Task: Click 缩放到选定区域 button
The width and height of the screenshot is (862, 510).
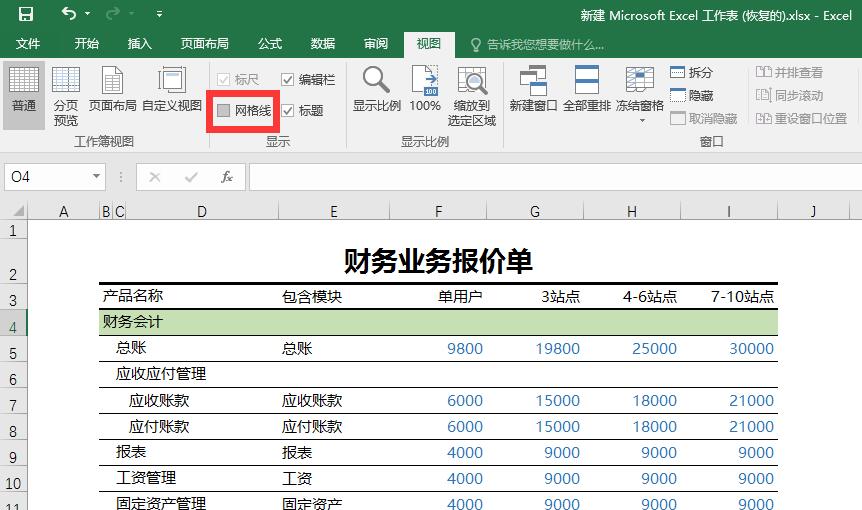Action: click(x=472, y=96)
